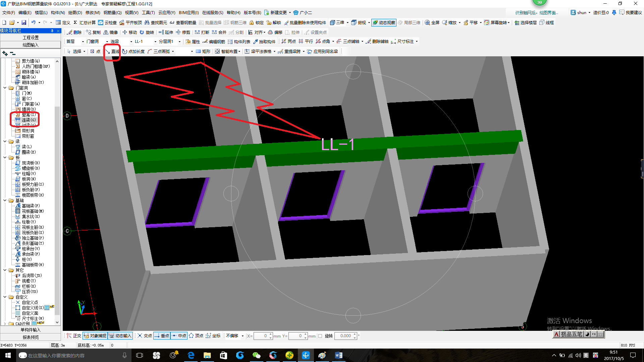Select 合并 merge tool
The image size is (644, 362).
219,32
